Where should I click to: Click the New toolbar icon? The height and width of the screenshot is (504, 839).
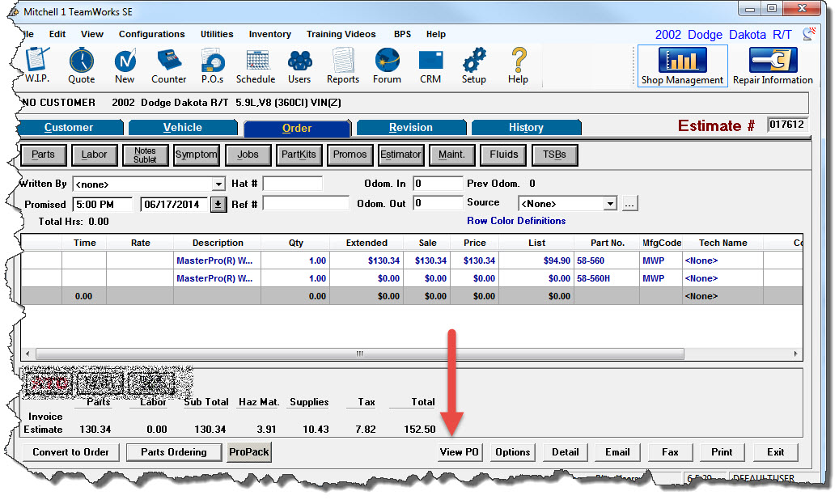pyautogui.click(x=125, y=66)
